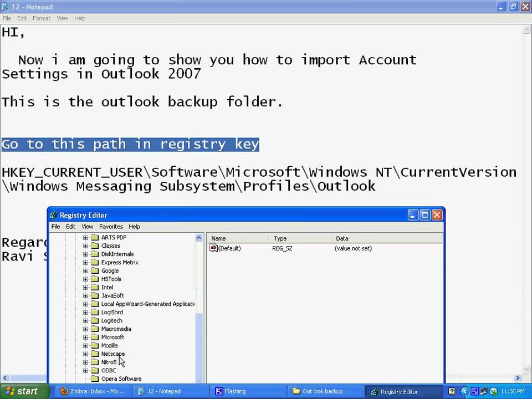Expand the DiskInternals key
Image resolution: width=532 pixels, height=399 pixels.
[x=85, y=254]
